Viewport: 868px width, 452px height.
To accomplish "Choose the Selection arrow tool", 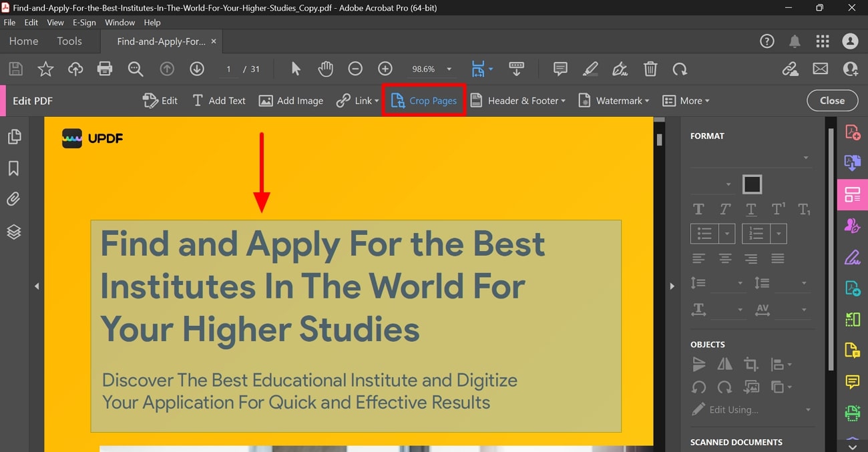I will click(296, 69).
